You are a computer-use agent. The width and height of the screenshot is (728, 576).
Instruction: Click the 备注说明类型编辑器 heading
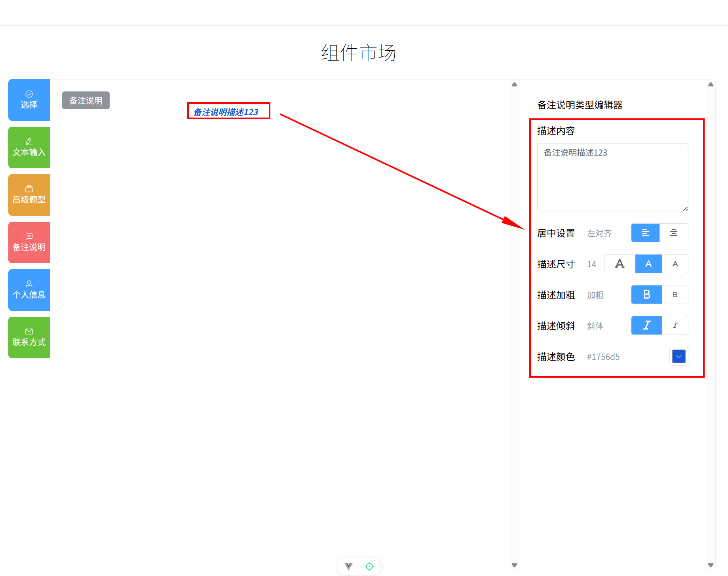[580, 105]
